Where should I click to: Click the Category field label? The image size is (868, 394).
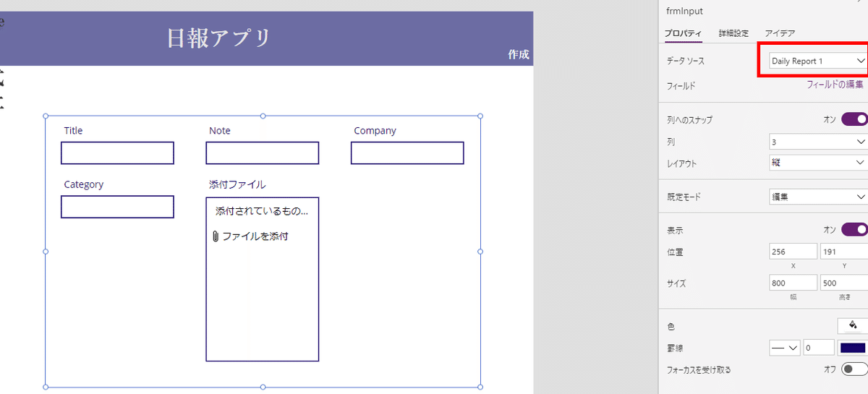[83, 184]
